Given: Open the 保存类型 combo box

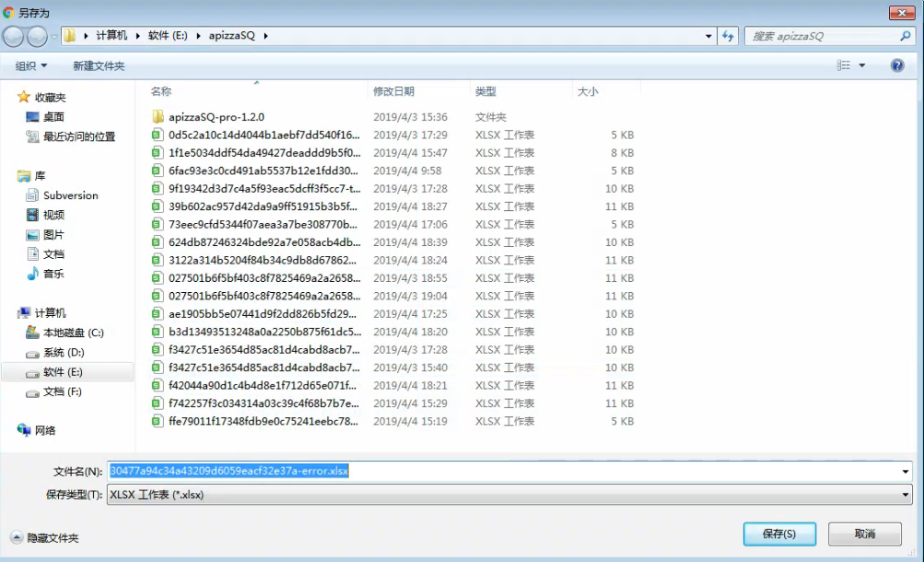Looking at the screenshot, I should pyautogui.click(x=509, y=494).
